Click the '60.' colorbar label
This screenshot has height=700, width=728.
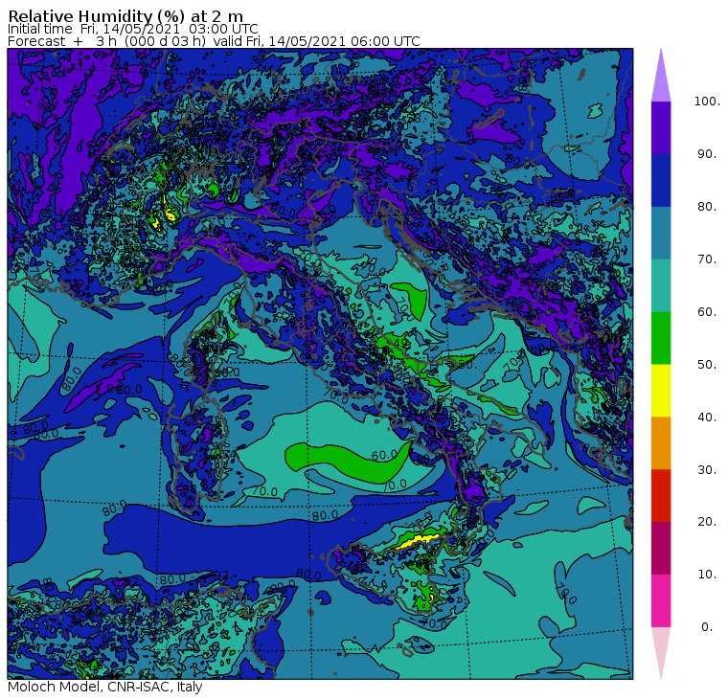click(x=707, y=312)
